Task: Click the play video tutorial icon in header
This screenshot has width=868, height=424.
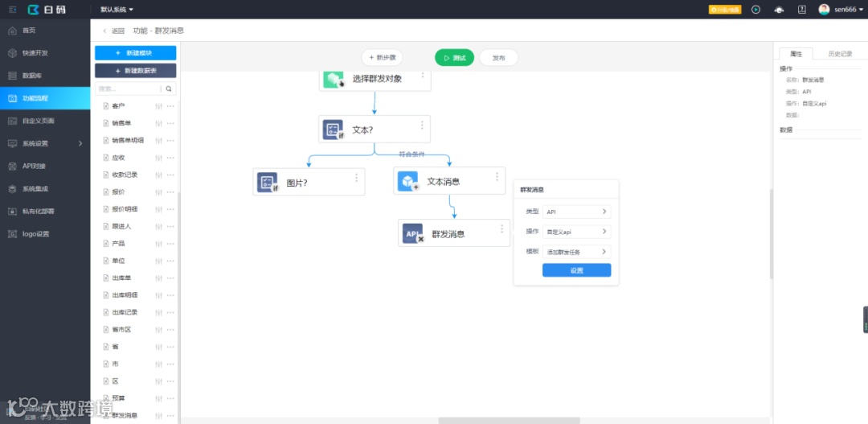Action: [755, 10]
